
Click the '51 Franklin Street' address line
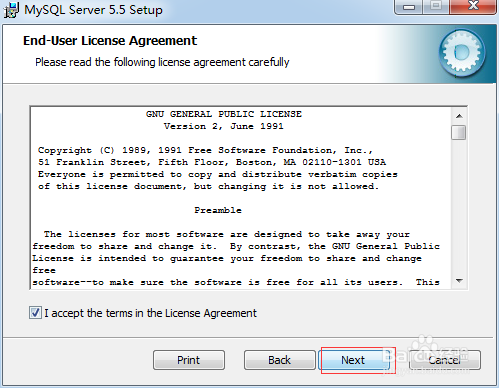[x=212, y=162]
